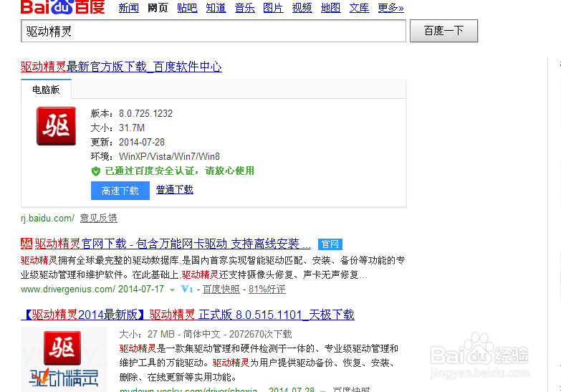Click the 81%好评 rating link

click(267, 289)
